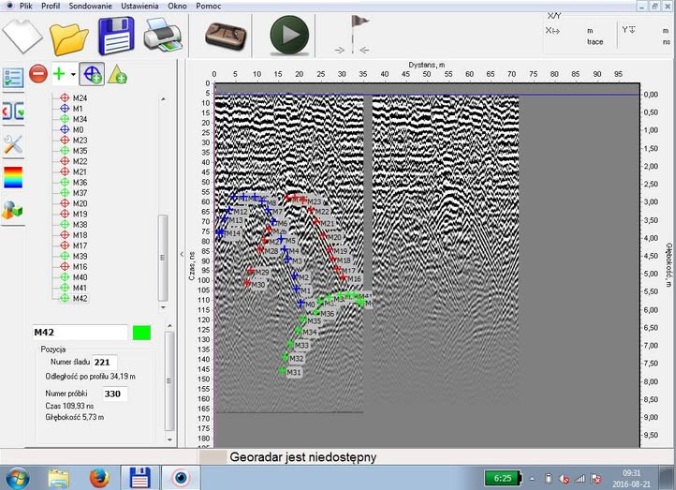Image resolution: width=676 pixels, height=490 pixels.
Task: Open the marker checklist panel icon
Action: pyautogui.click(x=13, y=78)
